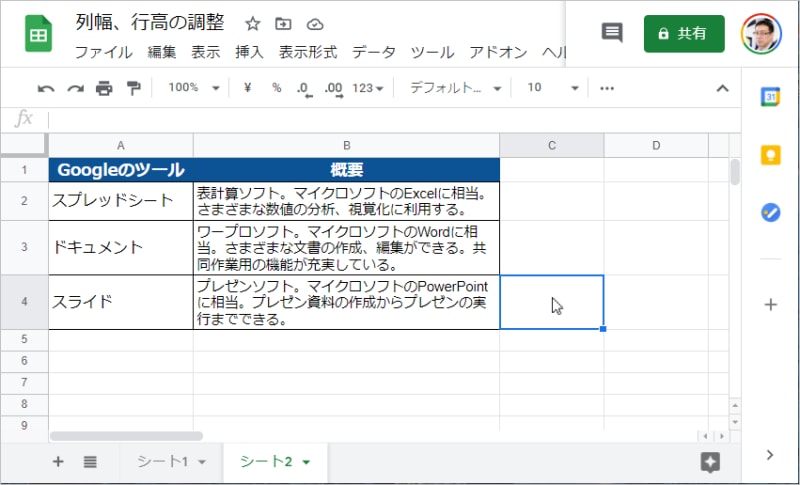Apply percent number format
Screen dimensions: 800x485
pyautogui.click(x=277, y=88)
